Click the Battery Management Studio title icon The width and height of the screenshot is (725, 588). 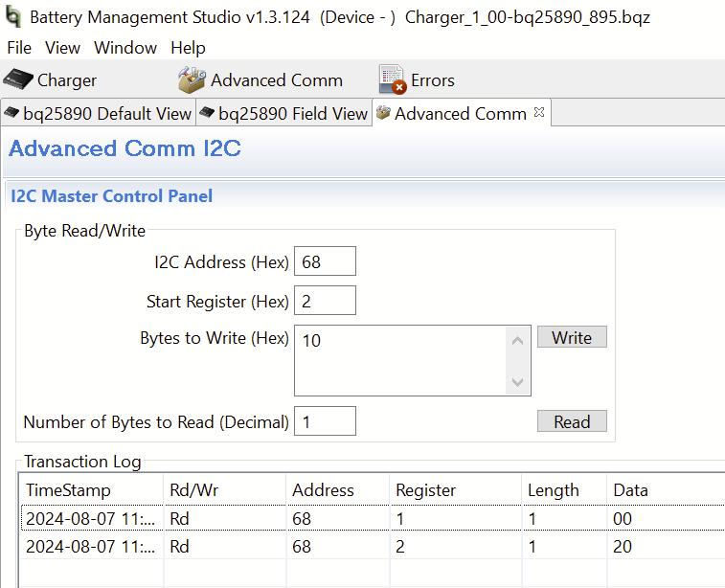point(13,16)
